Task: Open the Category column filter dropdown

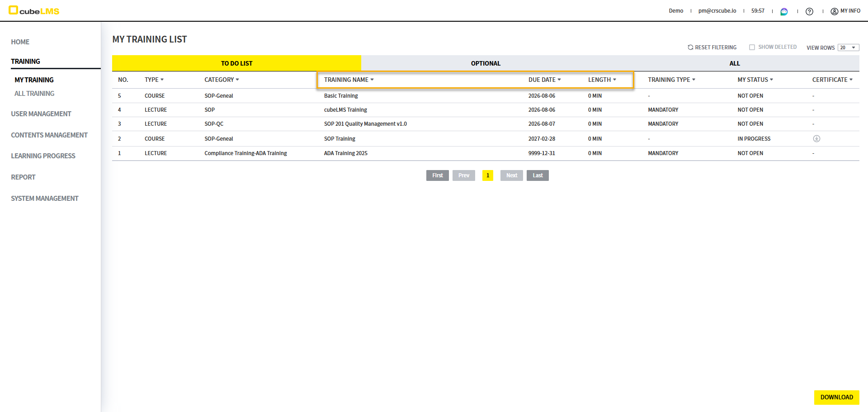Action: coord(237,80)
